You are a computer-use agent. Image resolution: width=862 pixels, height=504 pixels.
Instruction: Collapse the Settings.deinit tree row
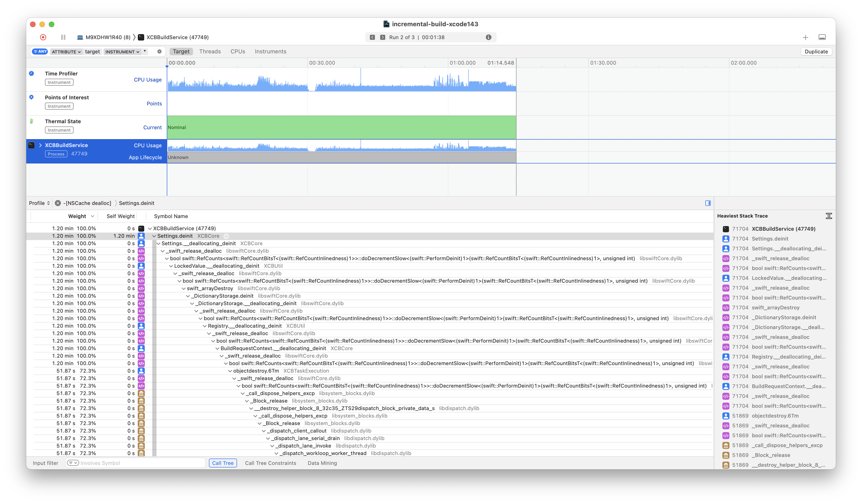pos(154,236)
